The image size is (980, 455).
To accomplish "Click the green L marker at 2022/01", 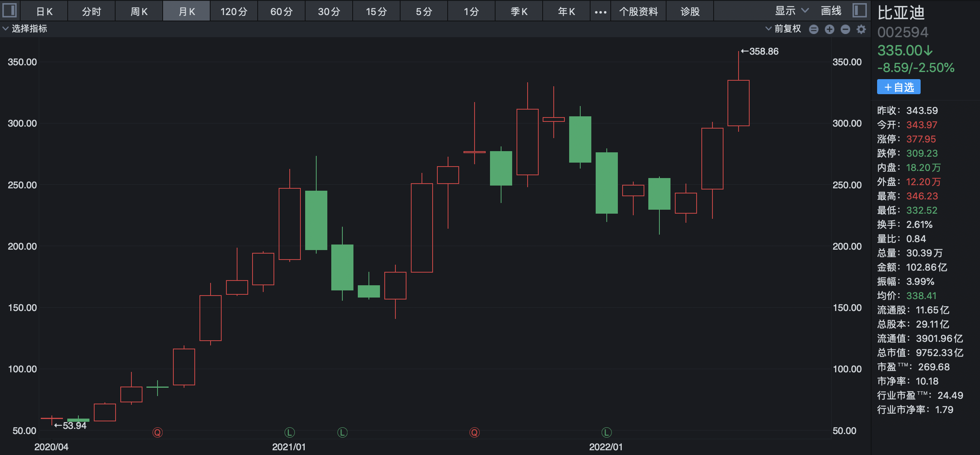I will coord(607,432).
